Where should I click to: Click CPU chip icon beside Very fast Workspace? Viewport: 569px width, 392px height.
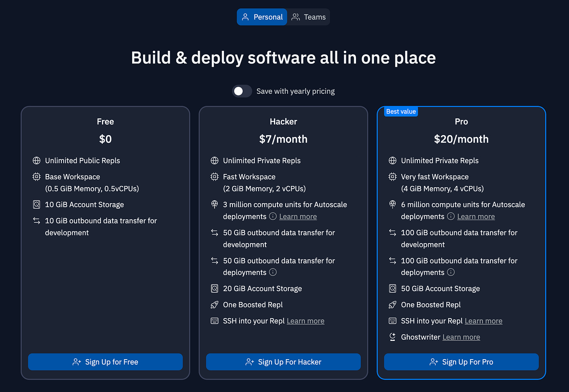pyautogui.click(x=392, y=177)
